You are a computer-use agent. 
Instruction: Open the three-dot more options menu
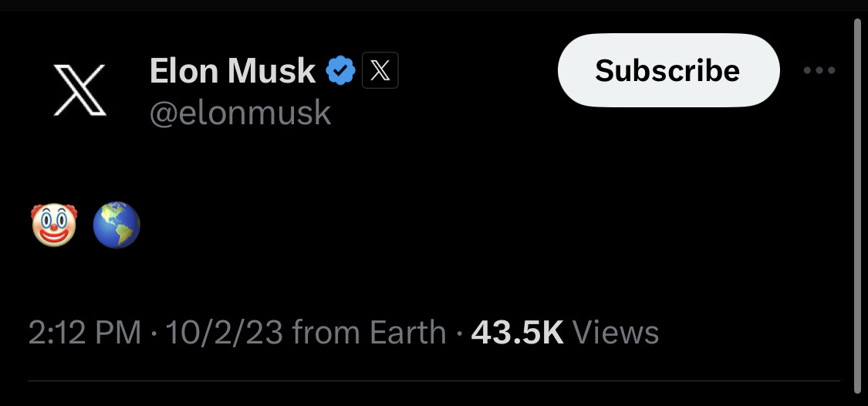819,71
